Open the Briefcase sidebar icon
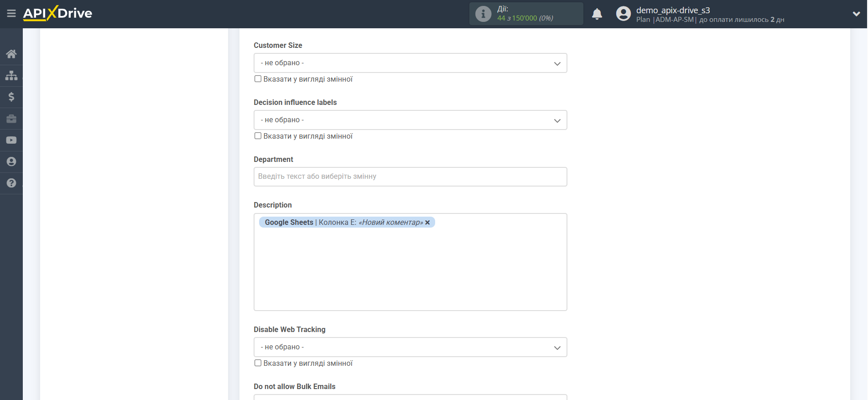This screenshot has width=868, height=400. tap(11, 119)
